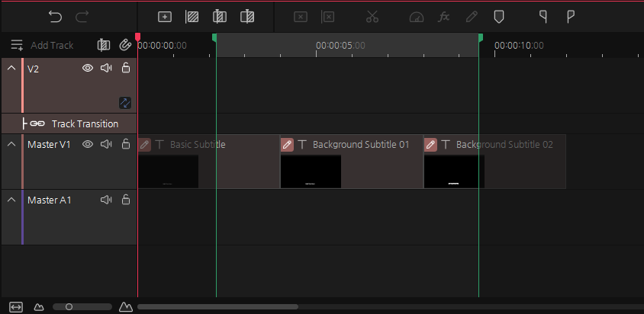Click the speed gauge icon
The height and width of the screenshot is (314, 644).
pyautogui.click(x=416, y=16)
